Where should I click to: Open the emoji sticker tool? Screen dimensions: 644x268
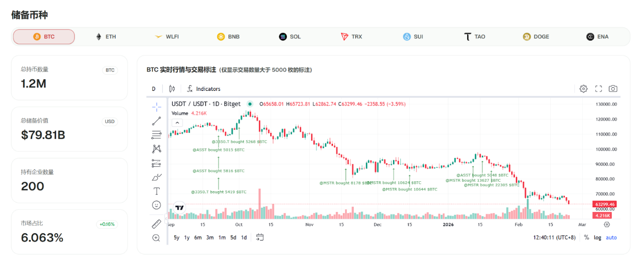point(156,205)
